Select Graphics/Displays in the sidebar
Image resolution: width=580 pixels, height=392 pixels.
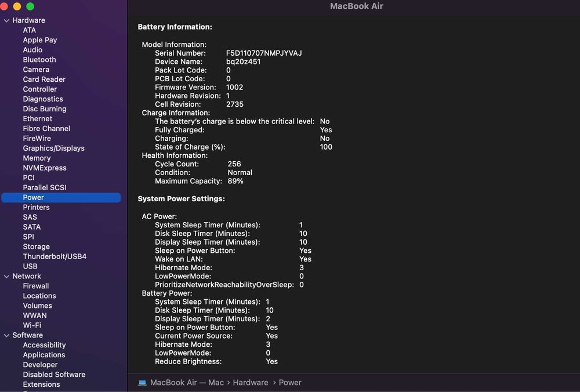tap(53, 148)
